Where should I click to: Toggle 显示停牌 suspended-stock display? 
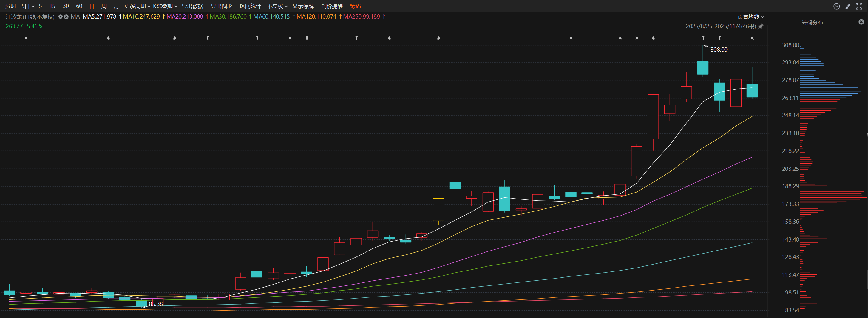[302, 6]
